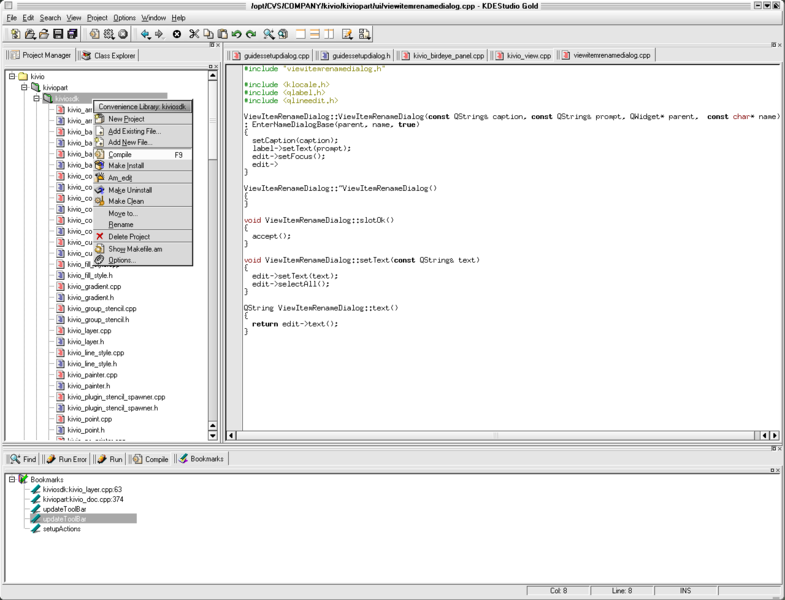
Task: Click the project tree scrollbar down arrow
Action: pos(213,435)
